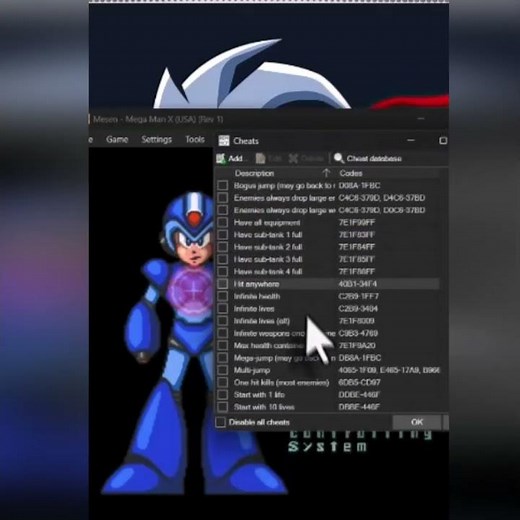The height and width of the screenshot is (520, 520).
Task: Enable the Infinite health cheat
Action: [x=223, y=296]
